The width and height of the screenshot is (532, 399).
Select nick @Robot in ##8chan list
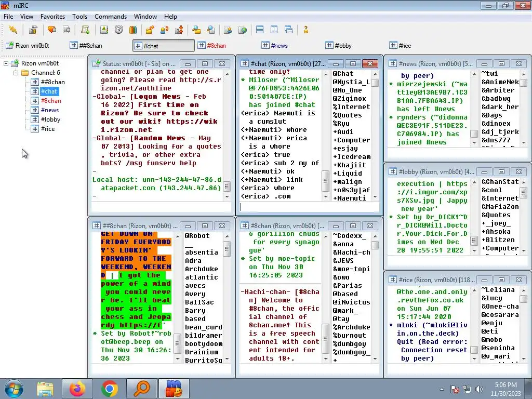tap(197, 236)
